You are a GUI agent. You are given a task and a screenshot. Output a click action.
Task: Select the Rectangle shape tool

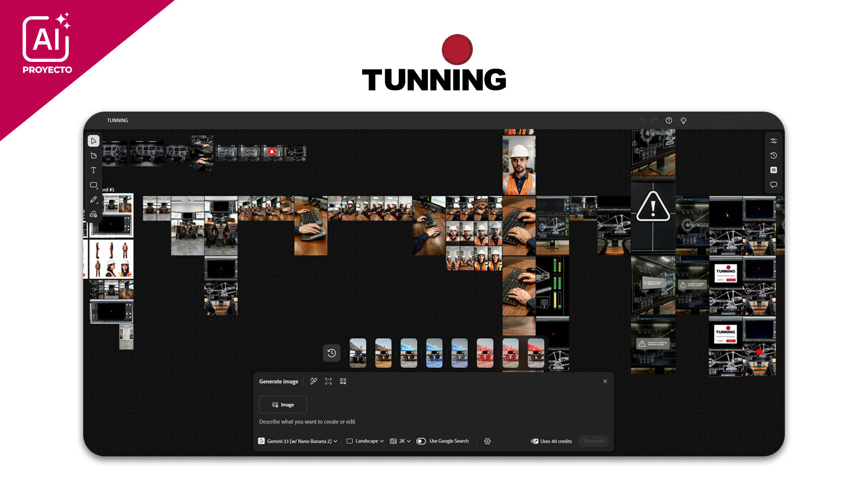(x=94, y=185)
